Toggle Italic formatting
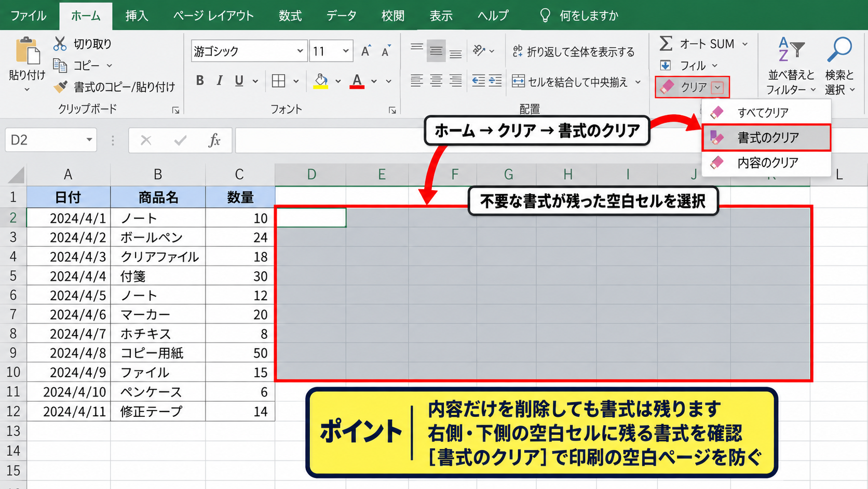Screen dimensions: 868x489 coord(220,81)
